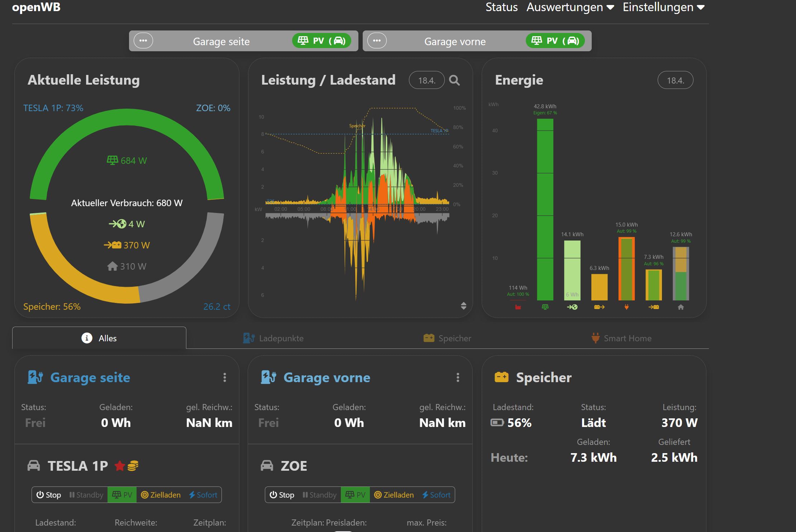Click the house icon under the Energie chart
This screenshot has height=532, width=796.
tap(681, 307)
